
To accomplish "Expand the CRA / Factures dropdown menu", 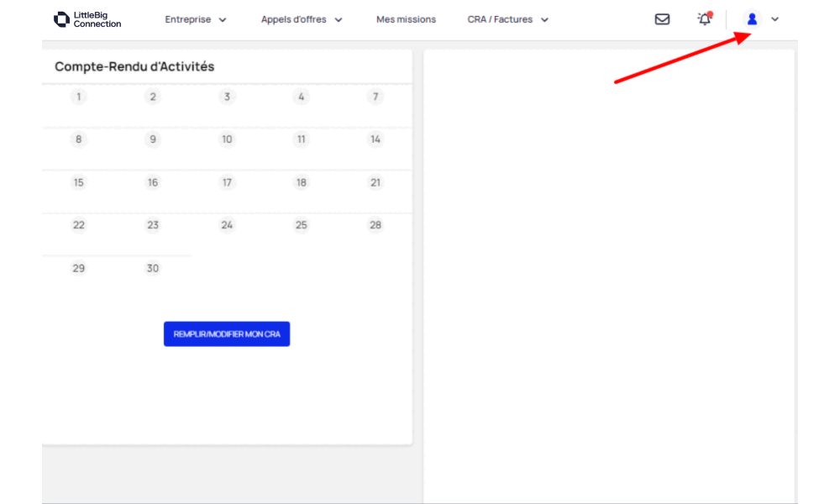I will click(508, 19).
